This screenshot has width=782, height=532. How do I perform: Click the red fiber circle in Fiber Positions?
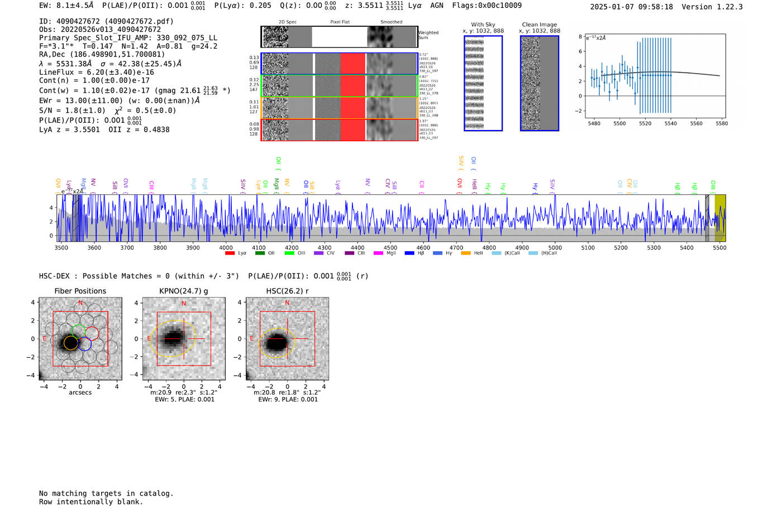coord(92,334)
